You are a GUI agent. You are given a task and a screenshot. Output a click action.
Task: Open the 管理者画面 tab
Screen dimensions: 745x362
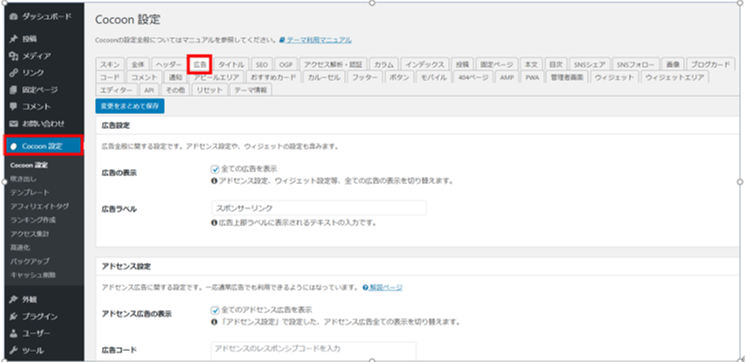(x=567, y=77)
